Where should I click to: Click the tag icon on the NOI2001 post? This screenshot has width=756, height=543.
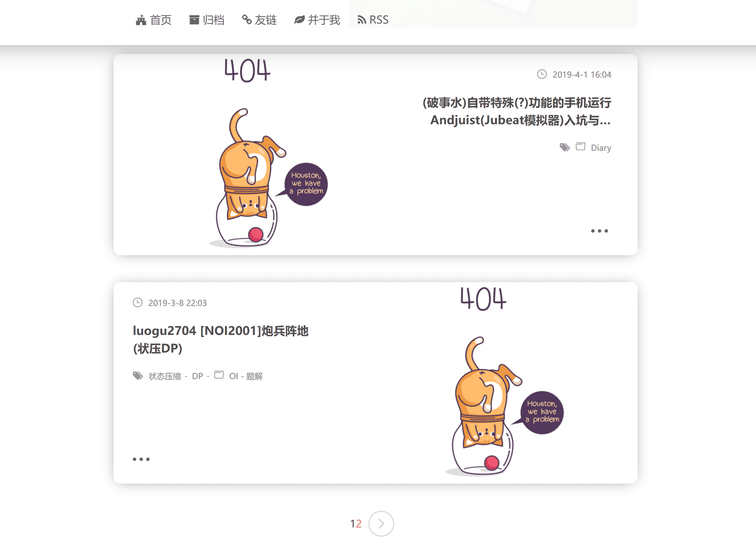click(138, 376)
